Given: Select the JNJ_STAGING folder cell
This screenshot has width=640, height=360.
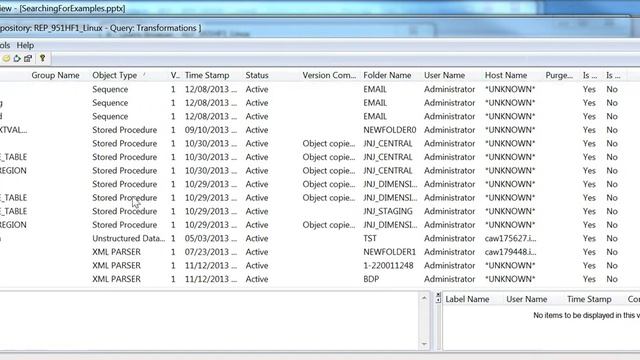Looking at the screenshot, I should pyautogui.click(x=388, y=211).
